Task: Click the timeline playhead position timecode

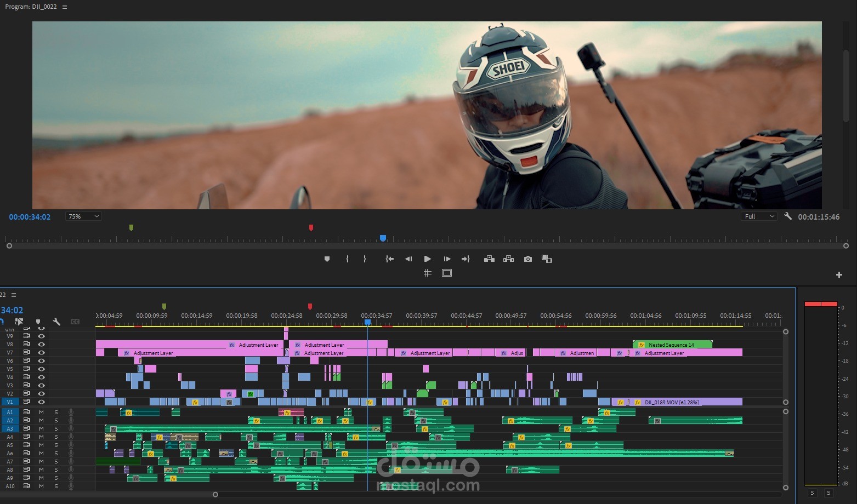Action: tap(12, 310)
